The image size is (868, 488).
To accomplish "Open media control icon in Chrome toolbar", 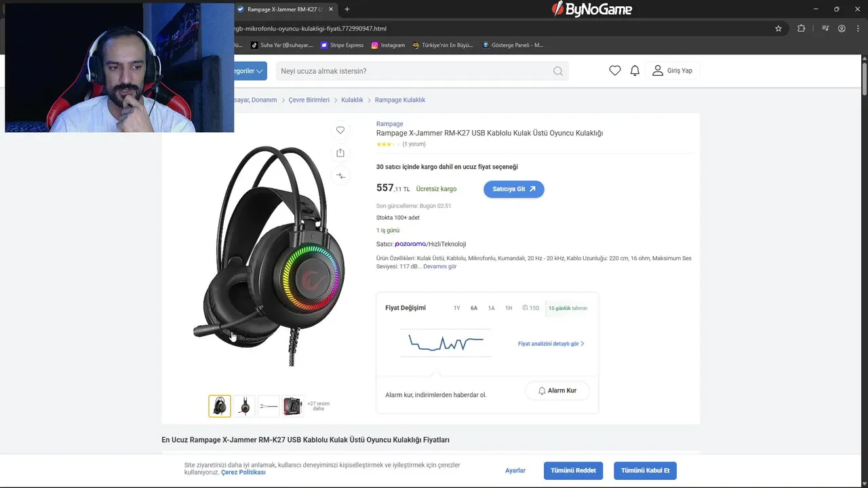I will pyautogui.click(x=825, y=28).
